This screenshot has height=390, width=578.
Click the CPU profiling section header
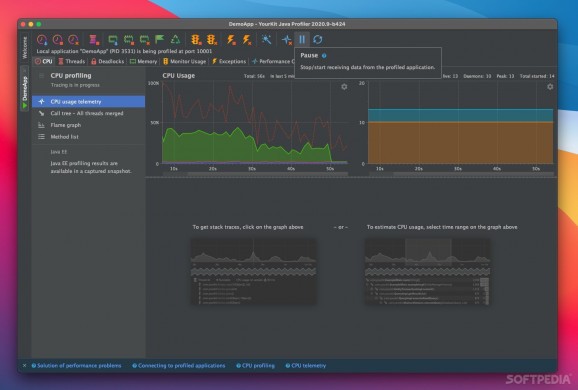point(71,76)
